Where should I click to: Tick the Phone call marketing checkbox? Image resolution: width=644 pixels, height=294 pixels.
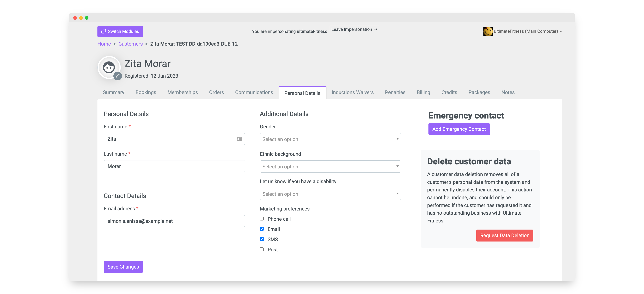click(262, 219)
